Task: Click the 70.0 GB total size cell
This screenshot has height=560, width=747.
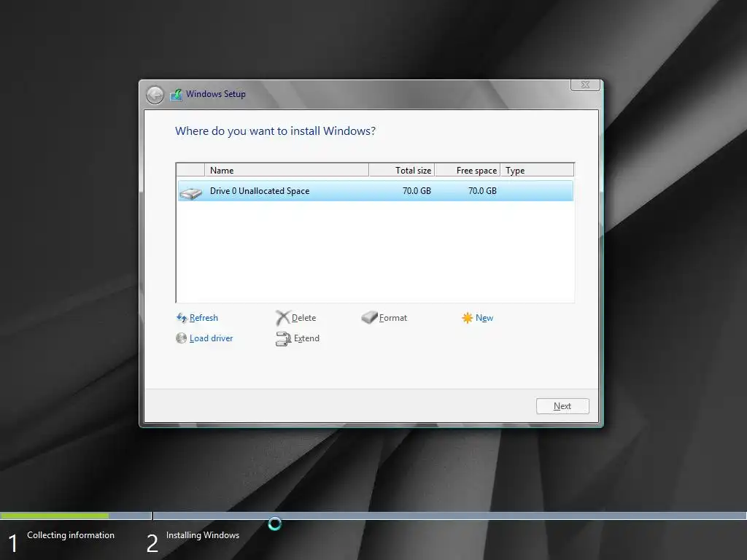Action: point(417,191)
